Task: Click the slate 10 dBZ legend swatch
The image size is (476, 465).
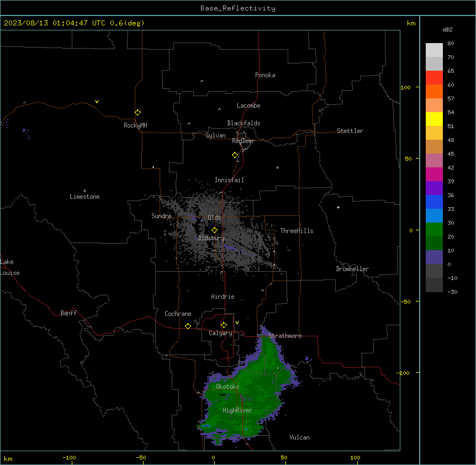Action: tap(434, 257)
